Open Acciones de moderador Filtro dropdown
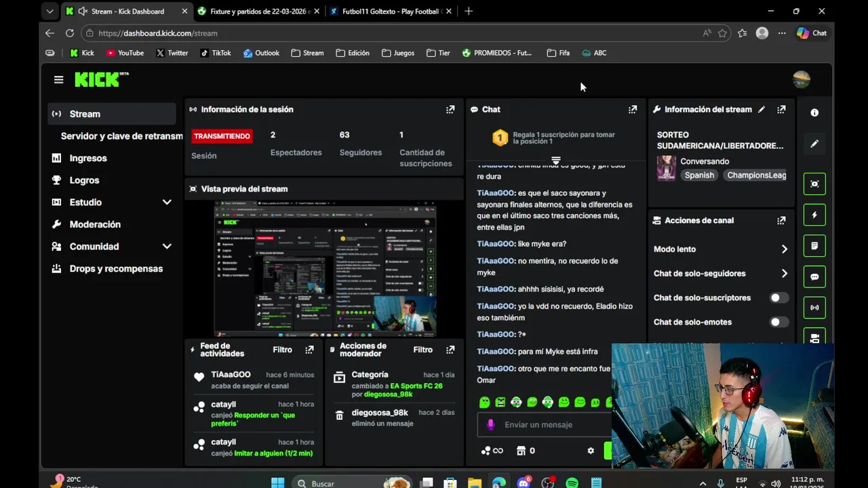868x488 pixels. [422, 350]
